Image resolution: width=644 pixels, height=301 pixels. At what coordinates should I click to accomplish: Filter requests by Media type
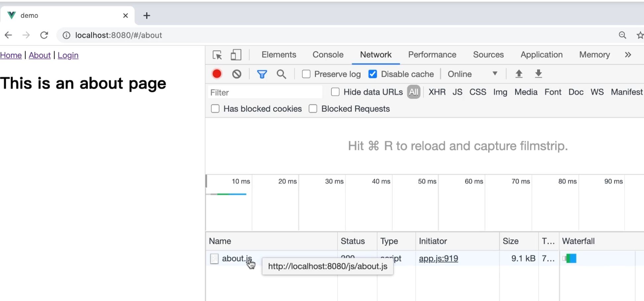pos(526,92)
